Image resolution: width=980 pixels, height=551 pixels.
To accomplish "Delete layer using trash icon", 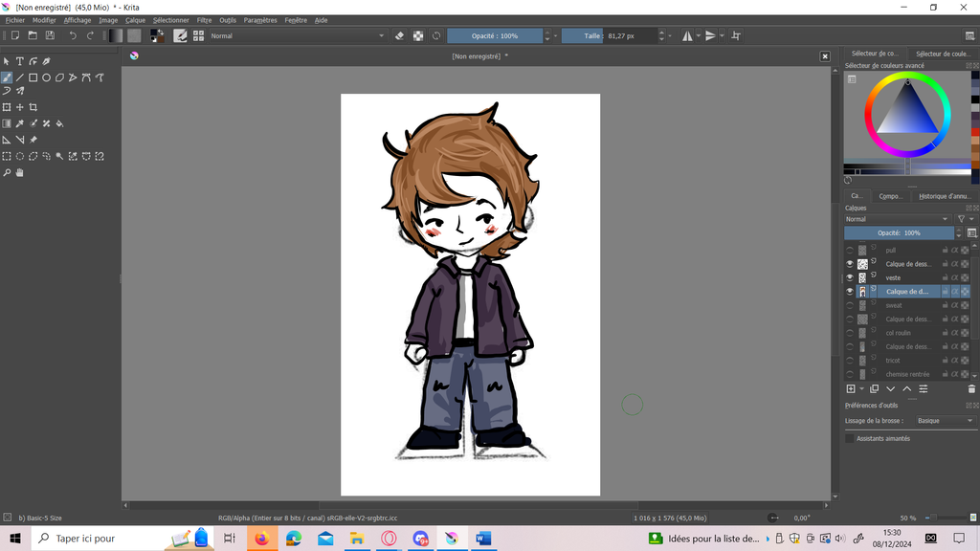I will [x=971, y=389].
